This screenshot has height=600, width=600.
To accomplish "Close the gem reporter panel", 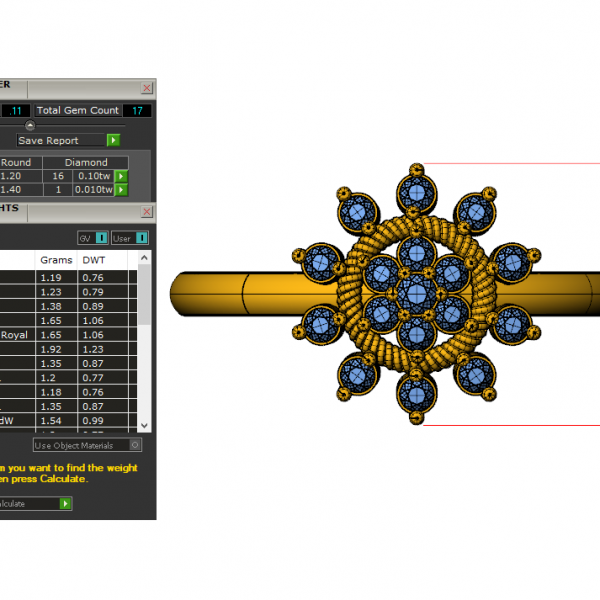I will point(147,88).
